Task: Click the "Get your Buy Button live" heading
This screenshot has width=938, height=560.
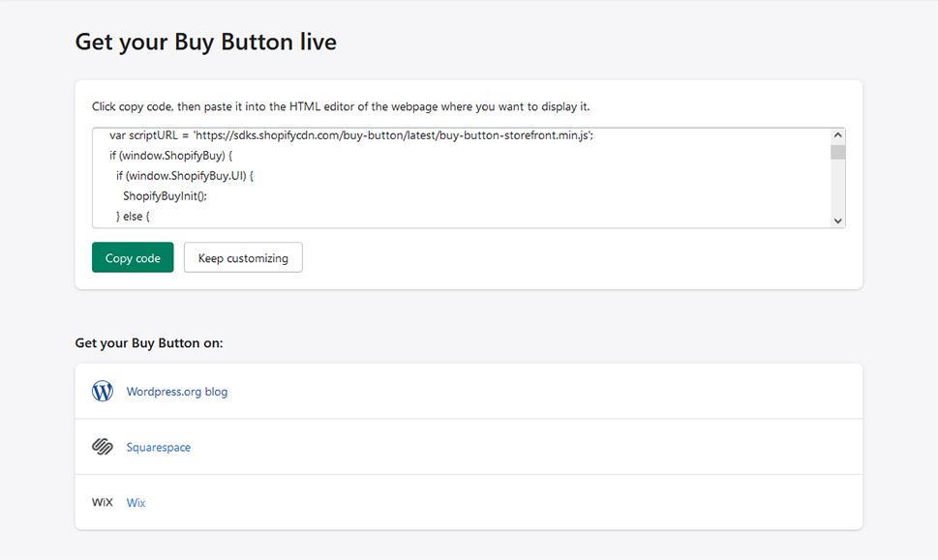Action: pos(206,42)
